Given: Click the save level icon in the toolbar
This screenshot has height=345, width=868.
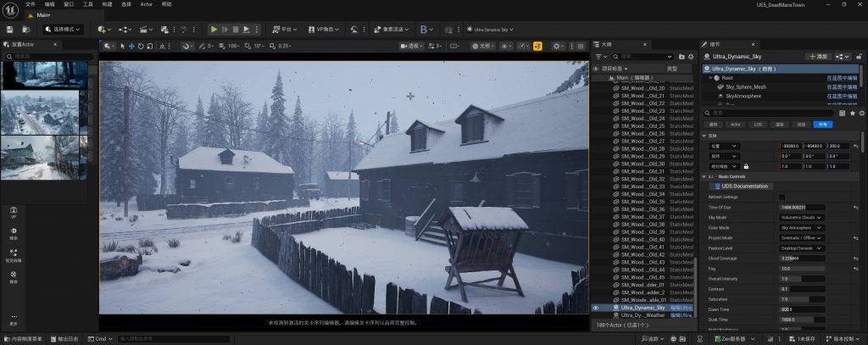Looking at the screenshot, I should (x=8, y=29).
